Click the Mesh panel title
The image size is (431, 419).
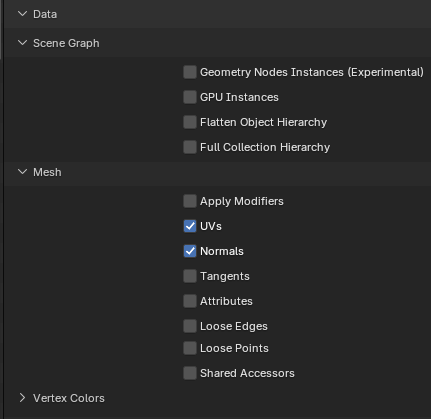point(47,172)
